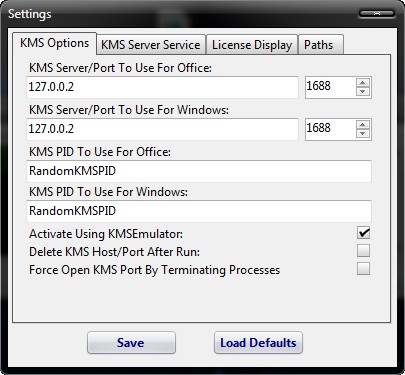This screenshot has height=375, width=405.
Task: Increase the Windows KMS port with up arrow
Action: [363, 125]
